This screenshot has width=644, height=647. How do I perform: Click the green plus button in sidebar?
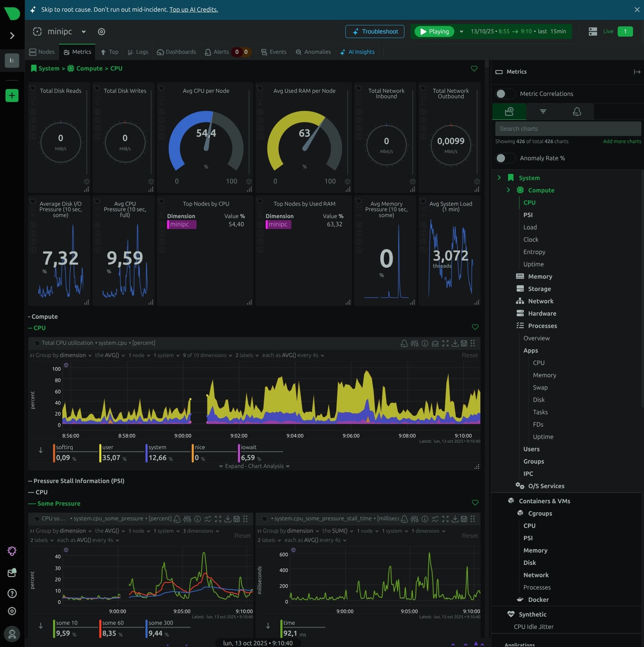coord(12,96)
